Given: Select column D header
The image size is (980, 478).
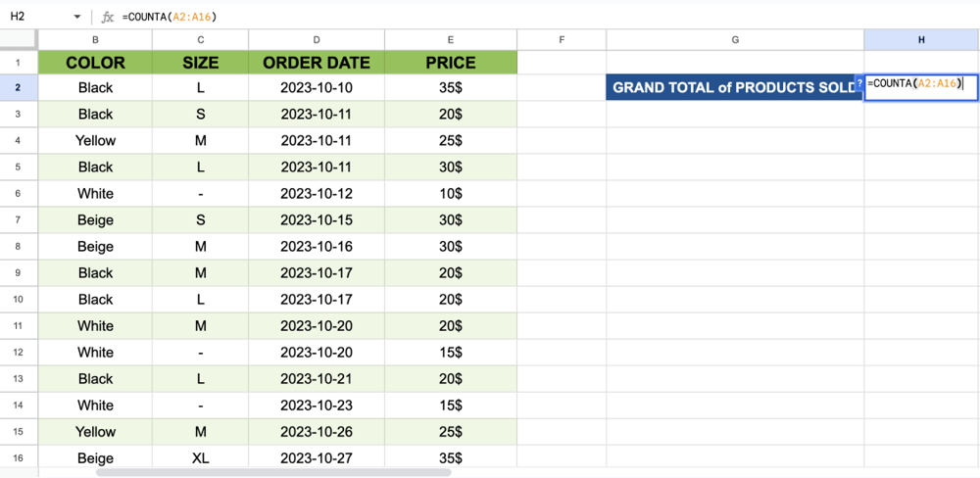Looking at the screenshot, I should 317,39.
